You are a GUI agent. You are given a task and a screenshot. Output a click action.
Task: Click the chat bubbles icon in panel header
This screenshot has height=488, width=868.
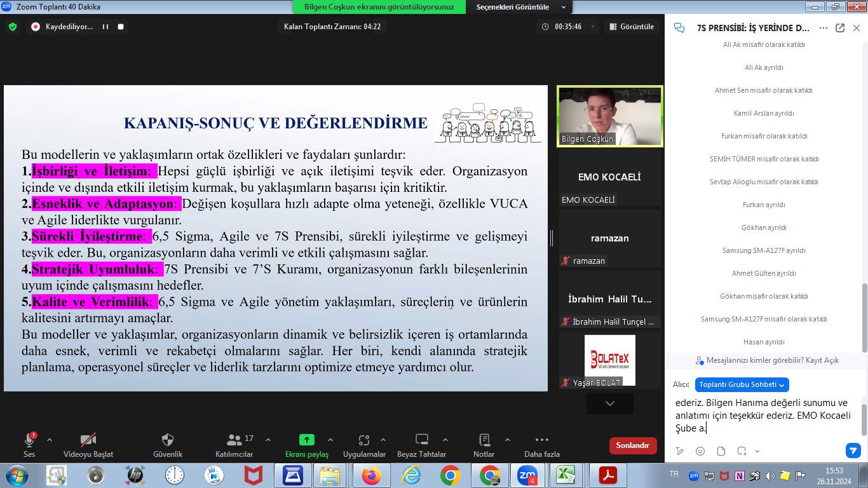(679, 28)
